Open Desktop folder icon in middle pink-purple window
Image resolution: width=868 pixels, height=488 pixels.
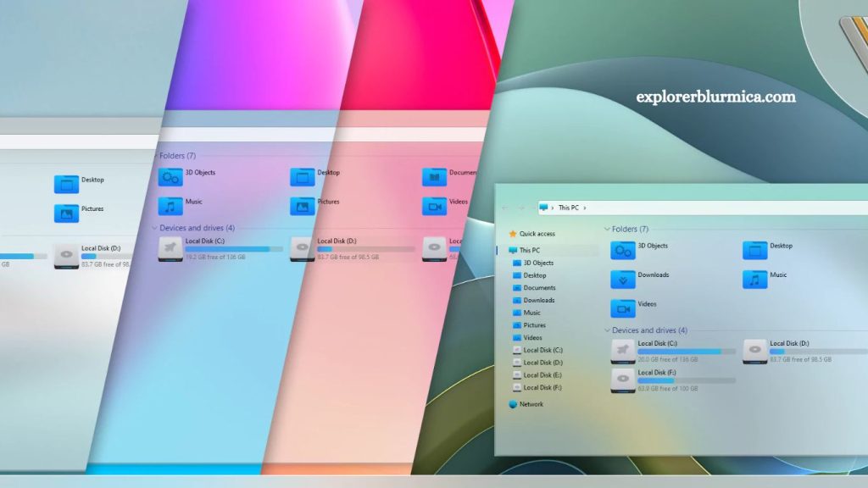click(303, 178)
